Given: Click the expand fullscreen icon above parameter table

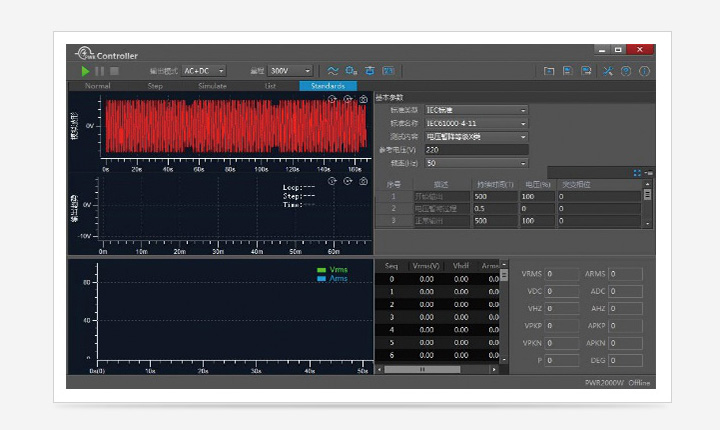Looking at the screenshot, I should [637, 172].
